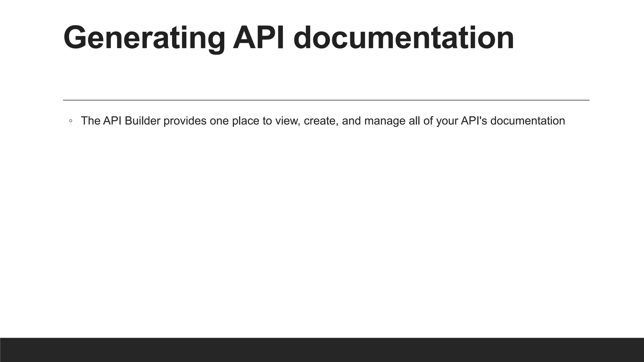Select the bullet text about the API Builder
Image resolution: width=644 pixels, height=362 pixels.
323,121
